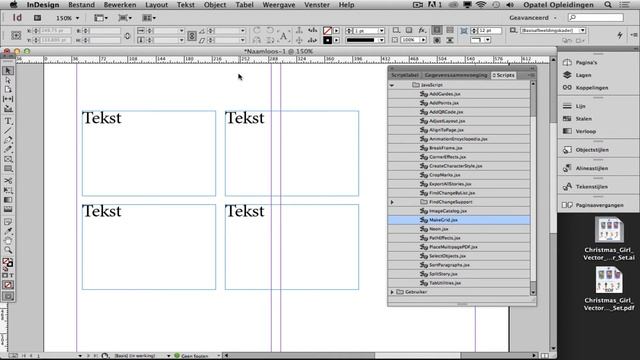Image resolution: width=640 pixels, height=360 pixels.
Task: Open Christmas_Girl_Vector_Set.pdf desktop file
Action: pyautogui.click(x=609, y=289)
